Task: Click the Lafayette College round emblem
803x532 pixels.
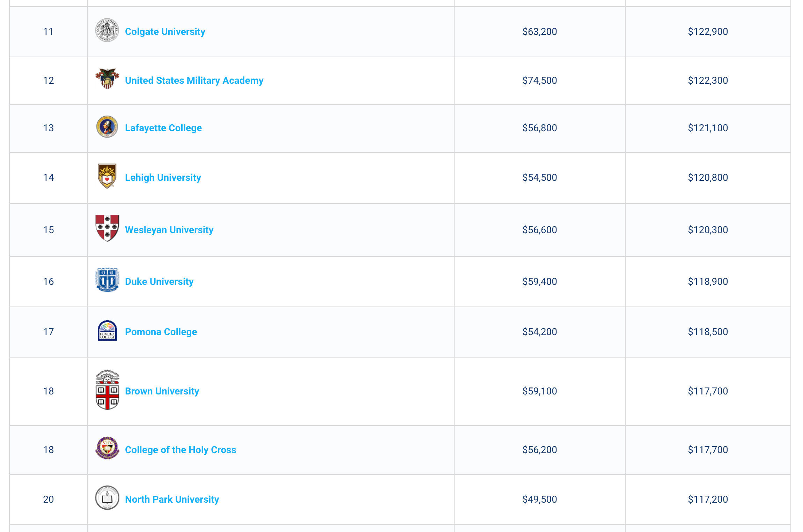Action: (x=107, y=127)
